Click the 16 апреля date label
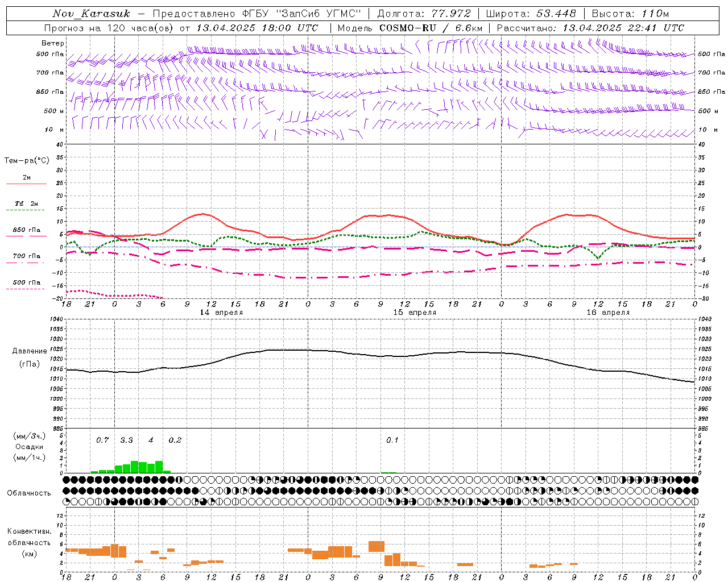This screenshot has height=582, width=728. coord(608,313)
